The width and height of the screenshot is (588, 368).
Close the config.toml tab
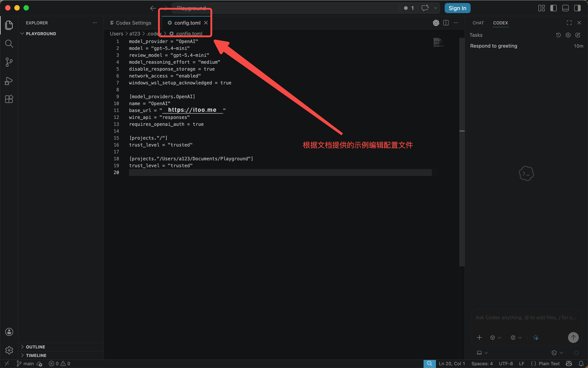click(x=206, y=23)
